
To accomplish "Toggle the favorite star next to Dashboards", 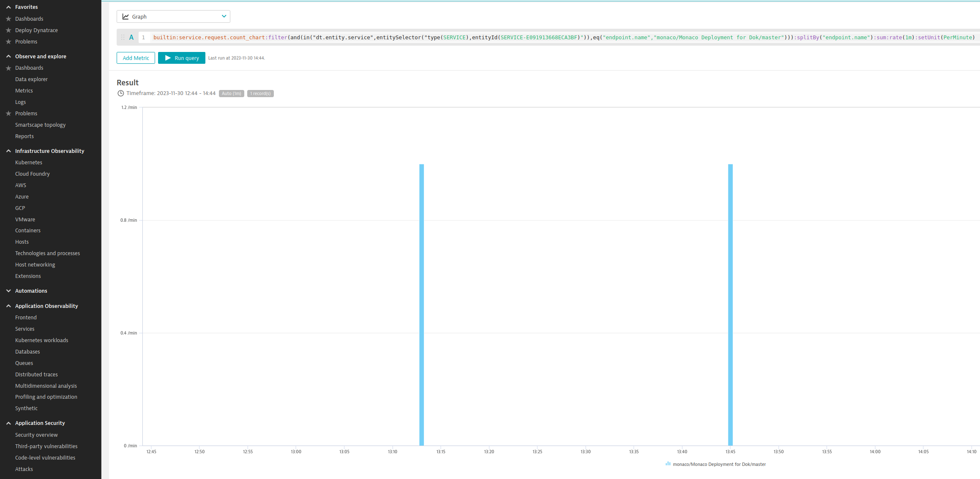I will [8, 19].
